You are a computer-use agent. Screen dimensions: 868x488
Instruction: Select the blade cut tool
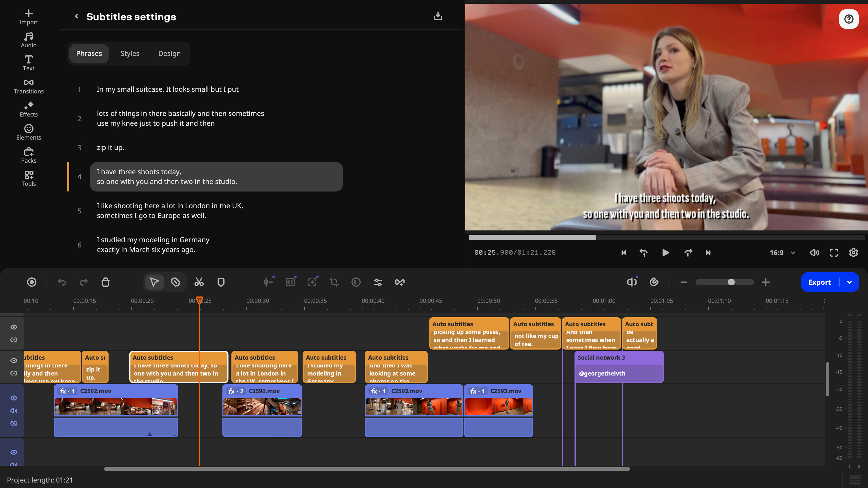point(175,282)
